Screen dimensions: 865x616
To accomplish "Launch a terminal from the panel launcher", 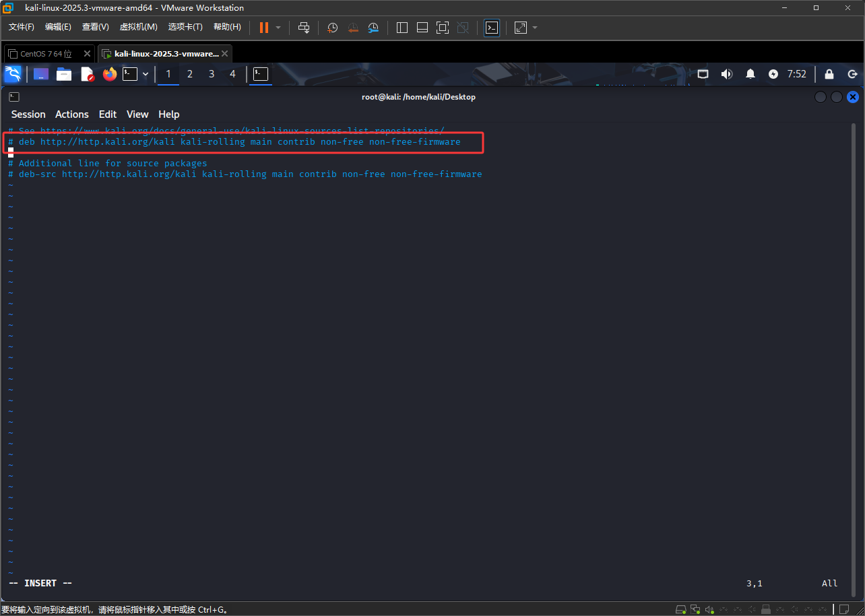I will click(x=130, y=74).
